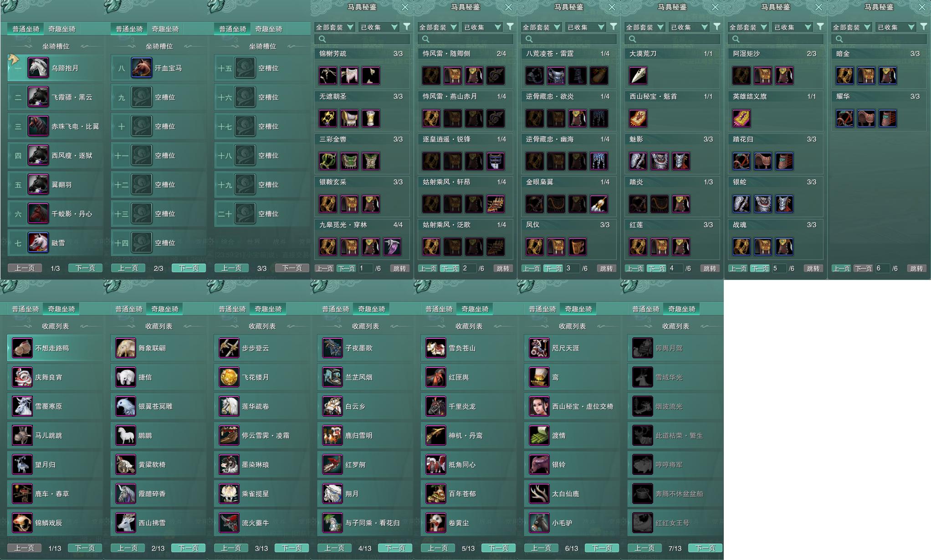Select the 姑射乘风·轩昂 set title
Image resolution: width=931 pixels, height=560 pixels.
(x=446, y=182)
